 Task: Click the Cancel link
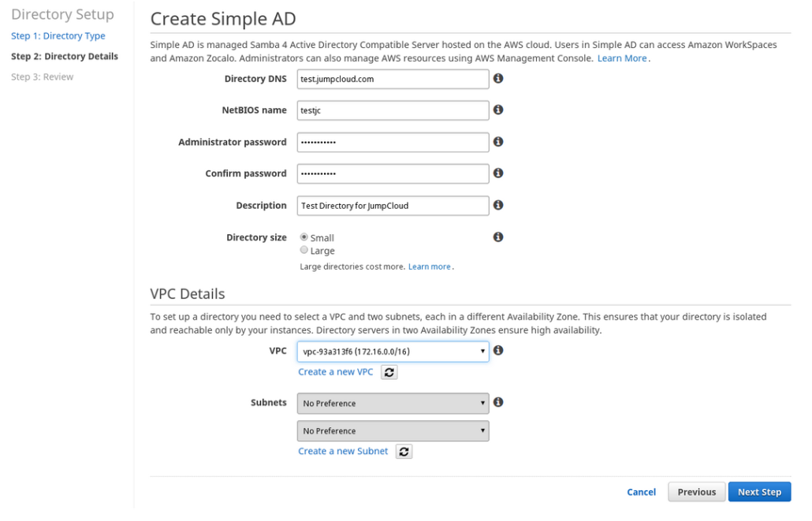point(641,492)
